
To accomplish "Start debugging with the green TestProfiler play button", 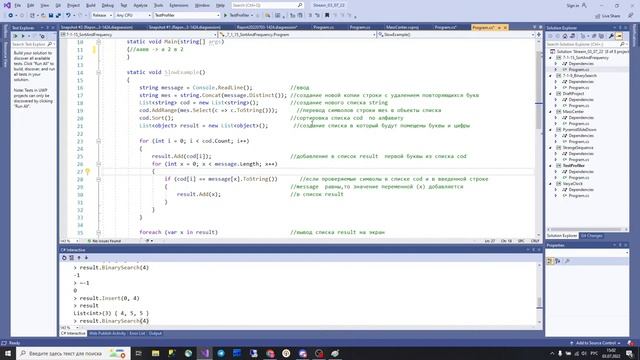I will point(225,16).
